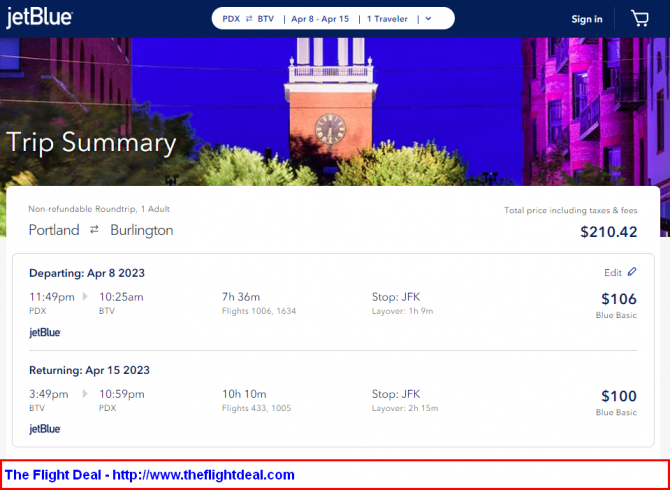Click 'Flights 1006, 1634' text

[259, 311]
